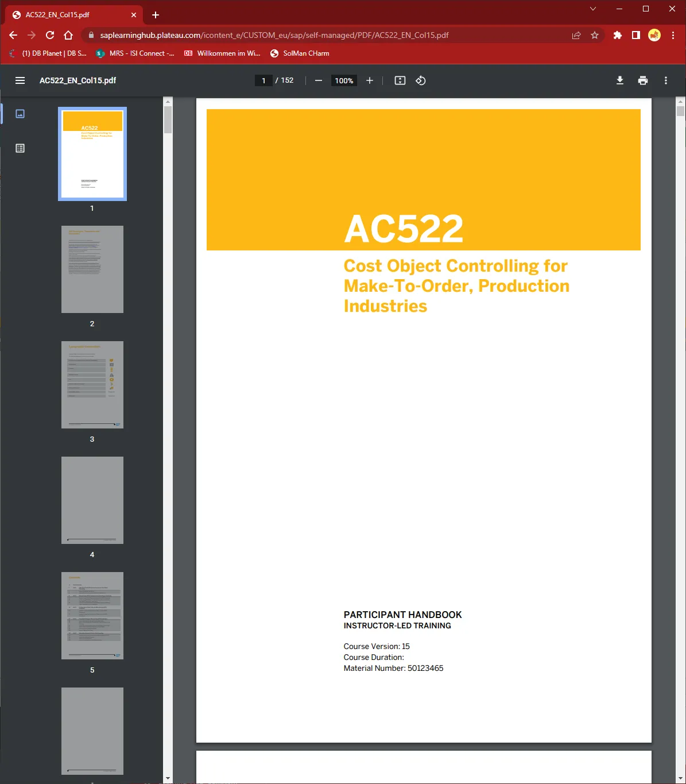Viewport: 686px width, 784px height.
Task: Open PDF viewer more actions menu
Action: pos(666,80)
